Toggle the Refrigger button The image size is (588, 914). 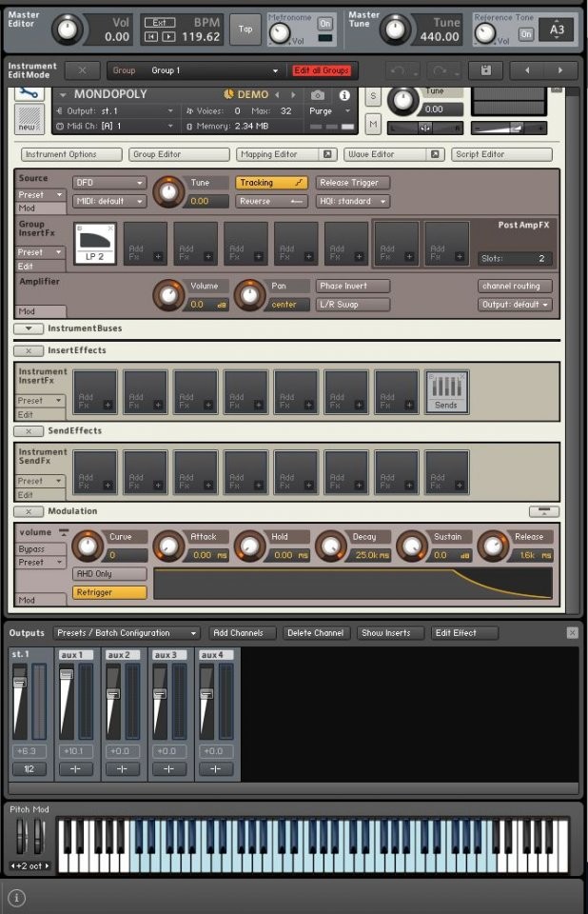pyautogui.click(x=109, y=592)
